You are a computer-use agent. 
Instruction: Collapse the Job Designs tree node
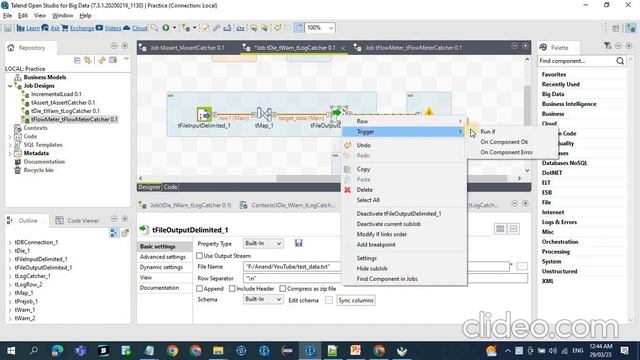[x=10, y=86]
